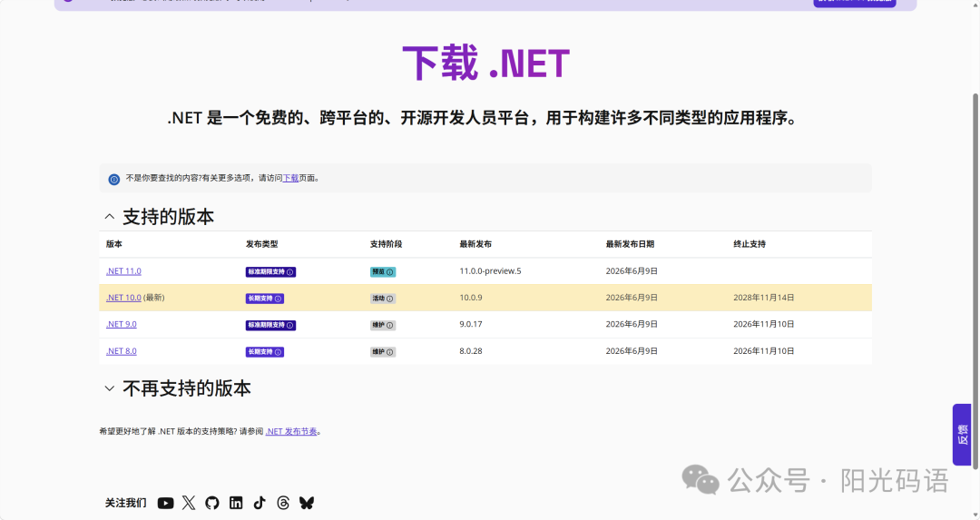
Task: Select the 8.0.28 latest release cell
Action: pyautogui.click(x=471, y=351)
